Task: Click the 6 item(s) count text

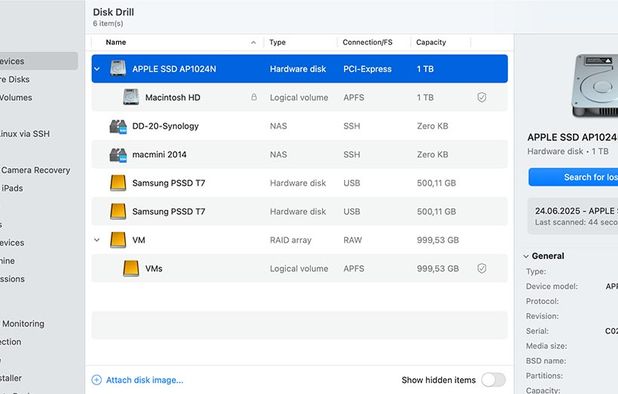Action: pos(108,24)
